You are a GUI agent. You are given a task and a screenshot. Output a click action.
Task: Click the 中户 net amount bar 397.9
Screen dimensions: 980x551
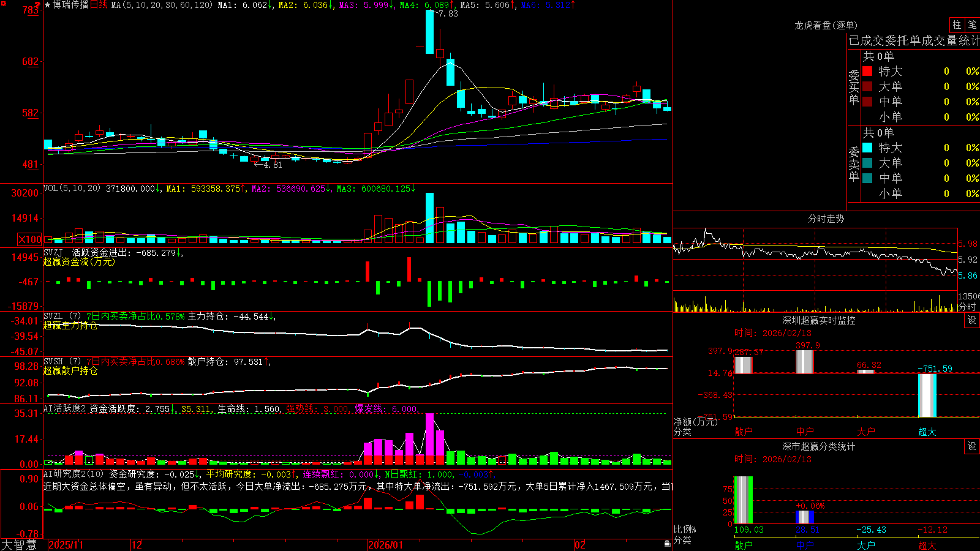[805, 362]
